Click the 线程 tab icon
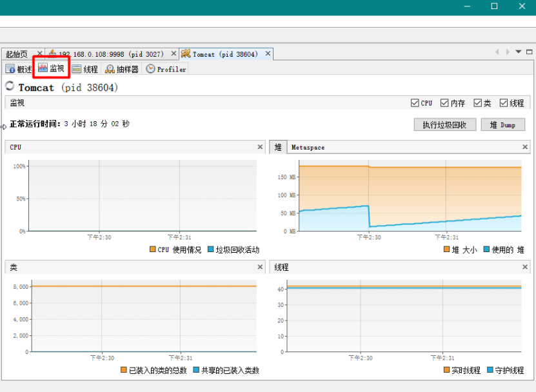Screen dimensions: 536x392 [77, 69]
